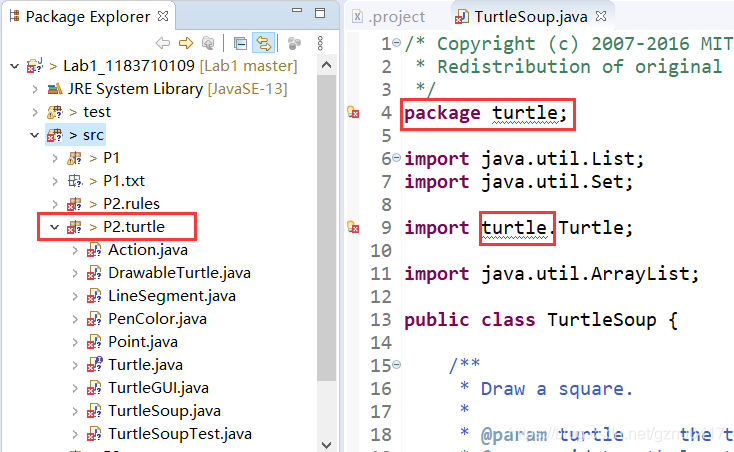Screen dimensions: 734x452
Task: Click the Back navigation arrow in Package Explorer
Action: click(x=163, y=44)
